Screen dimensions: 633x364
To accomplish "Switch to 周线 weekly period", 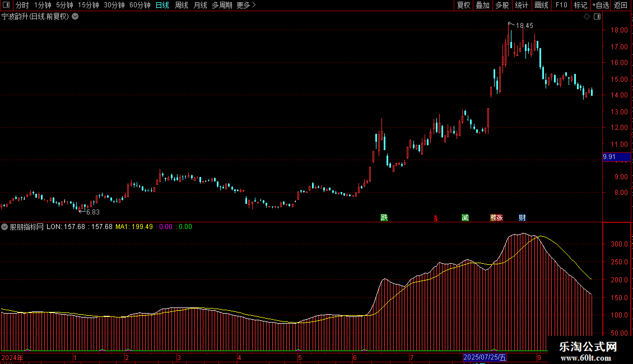I will click(181, 5).
